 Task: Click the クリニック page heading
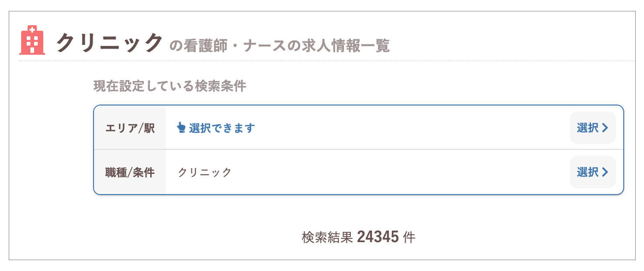[x=109, y=42]
